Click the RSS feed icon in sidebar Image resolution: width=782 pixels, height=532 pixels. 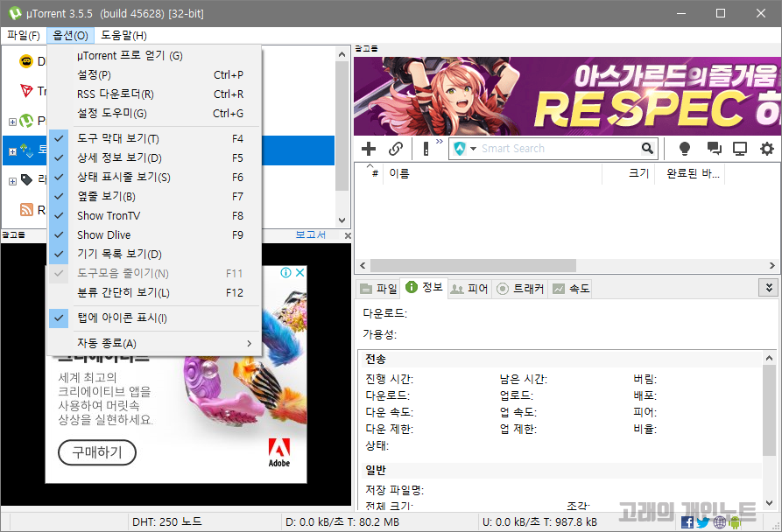pos(26,210)
